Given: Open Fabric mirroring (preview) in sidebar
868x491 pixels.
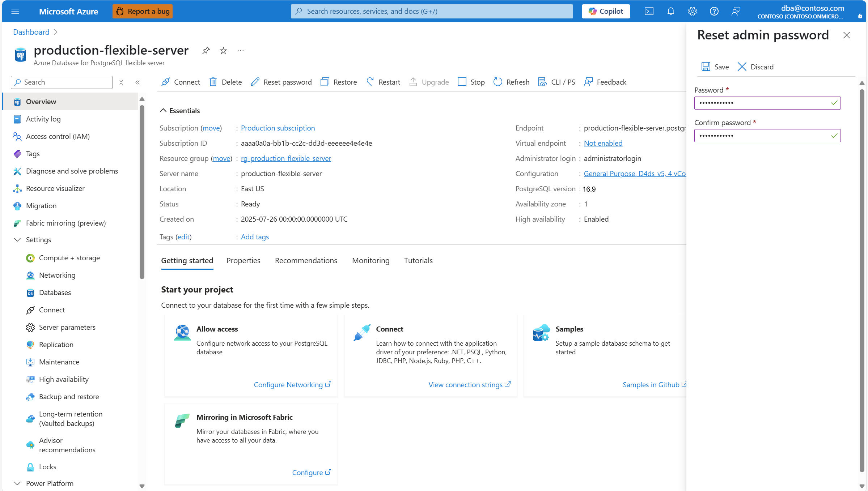Looking at the screenshot, I should click(66, 223).
